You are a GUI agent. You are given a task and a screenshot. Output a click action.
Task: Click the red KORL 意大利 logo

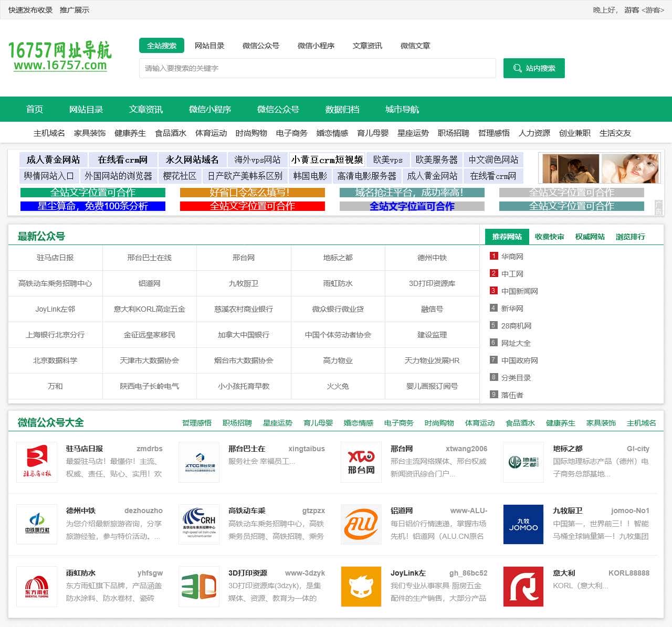click(523, 586)
